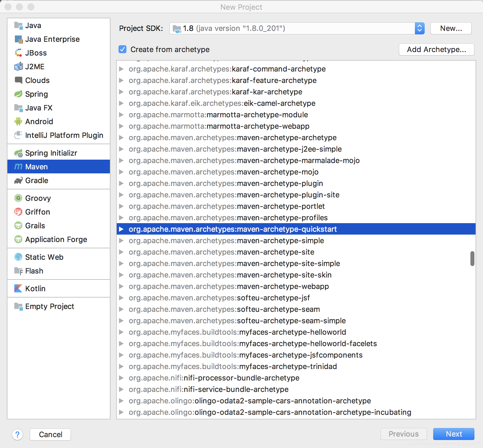Click the Griffon icon

18,212
